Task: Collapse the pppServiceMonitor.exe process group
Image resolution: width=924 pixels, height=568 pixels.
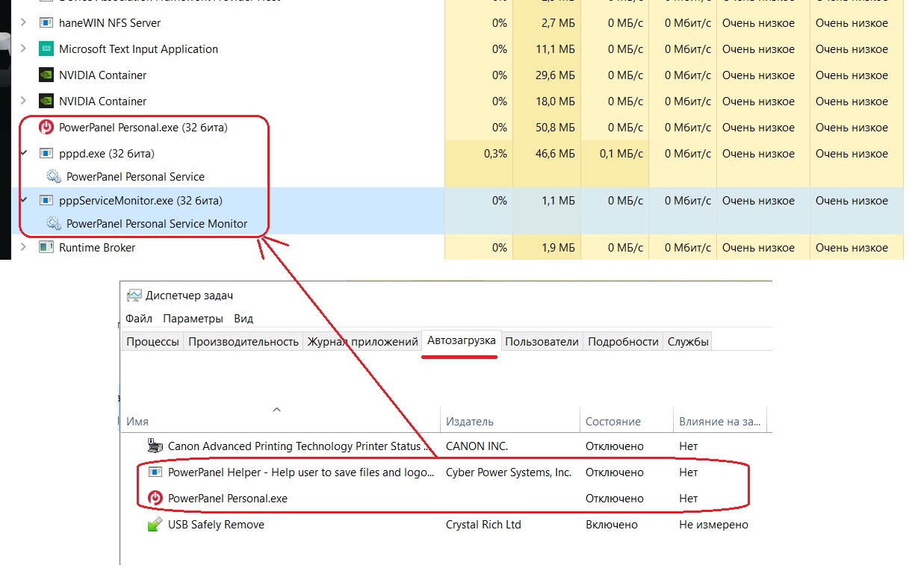Action: [24, 201]
